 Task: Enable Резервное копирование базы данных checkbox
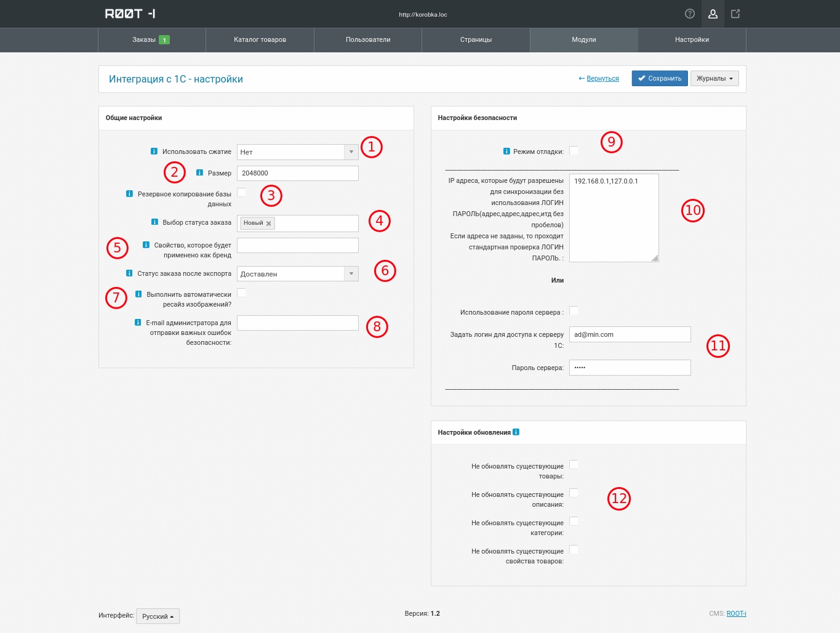tap(241, 192)
